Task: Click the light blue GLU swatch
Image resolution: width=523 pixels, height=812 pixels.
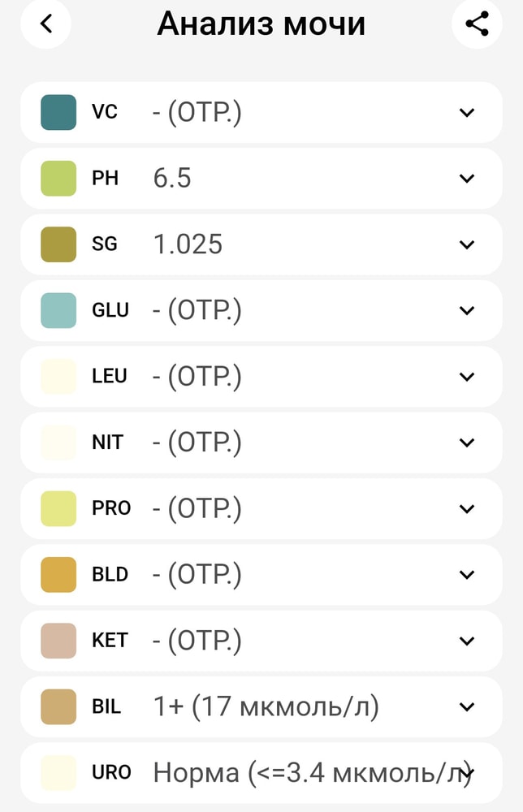Action: point(58,310)
